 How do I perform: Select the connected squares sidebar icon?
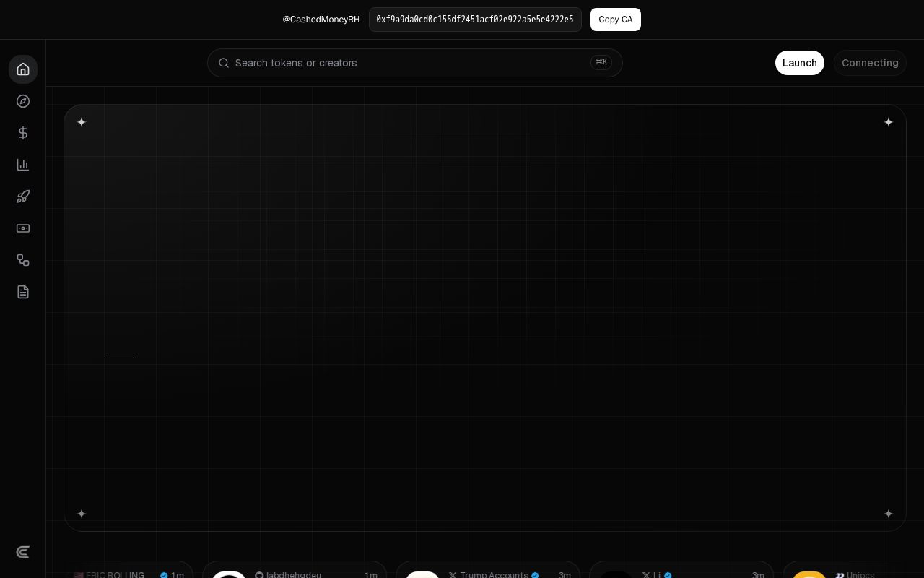click(x=23, y=260)
